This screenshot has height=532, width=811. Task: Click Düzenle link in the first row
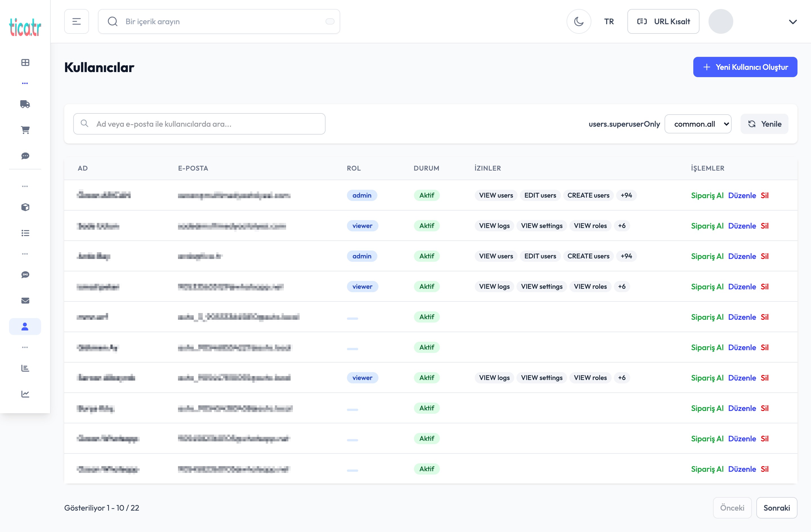click(742, 196)
